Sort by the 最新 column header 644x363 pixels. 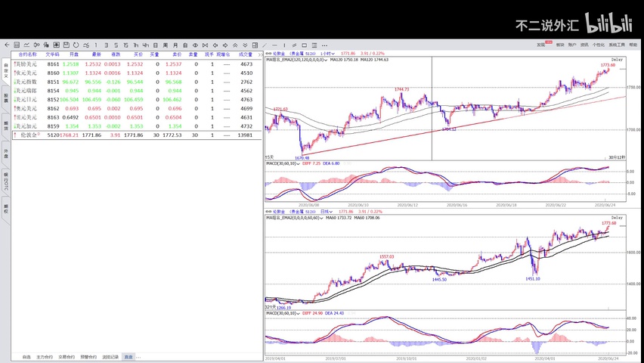pyautogui.click(x=96, y=54)
